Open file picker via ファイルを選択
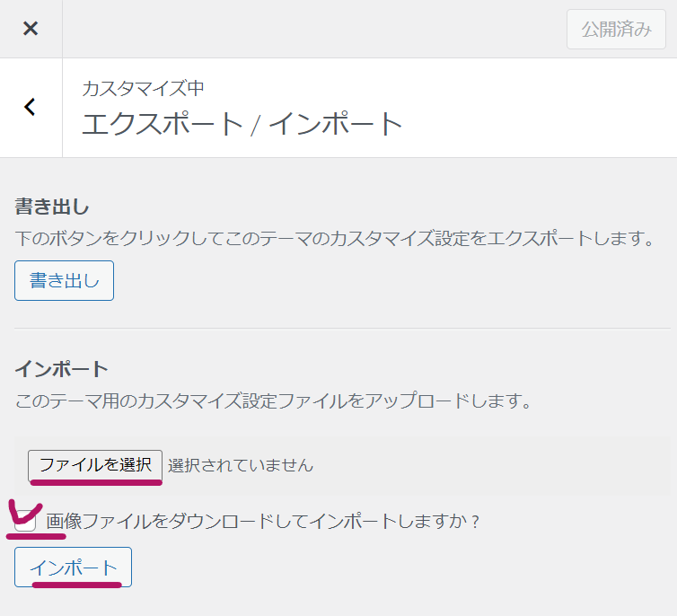The height and width of the screenshot is (616, 677). (95, 465)
